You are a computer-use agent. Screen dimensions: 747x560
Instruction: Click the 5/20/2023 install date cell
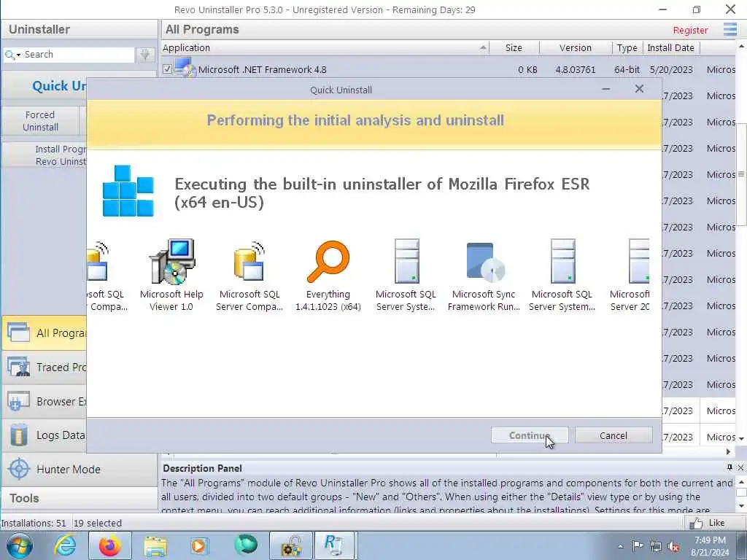(x=671, y=69)
